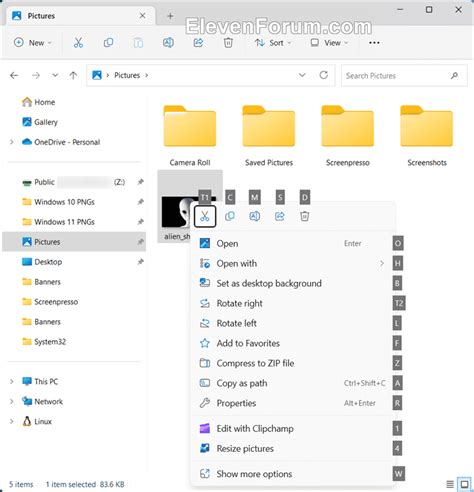Click the Rename icon in the top toolbar
This screenshot has height=492, width=474.
click(168, 43)
